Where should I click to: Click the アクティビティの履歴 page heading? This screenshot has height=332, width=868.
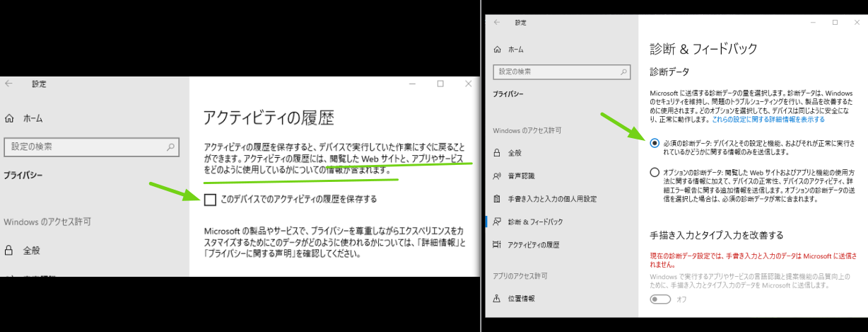pyautogui.click(x=269, y=118)
